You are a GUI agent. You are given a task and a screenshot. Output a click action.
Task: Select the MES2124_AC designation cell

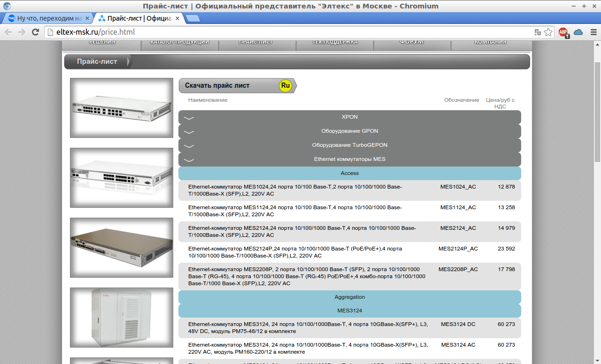click(x=458, y=228)
